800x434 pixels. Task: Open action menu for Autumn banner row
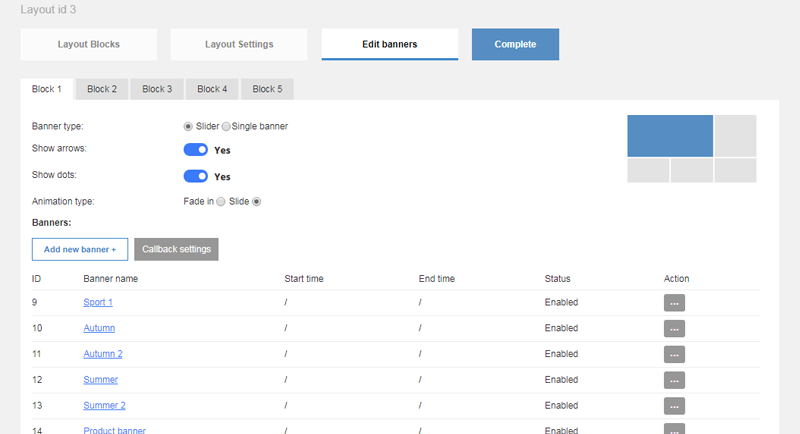click(674, 328)
